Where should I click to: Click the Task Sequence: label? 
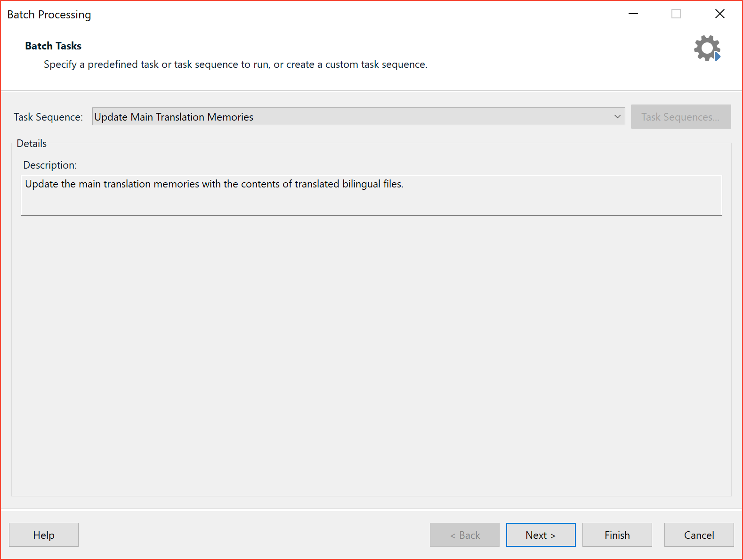point(48,117)
